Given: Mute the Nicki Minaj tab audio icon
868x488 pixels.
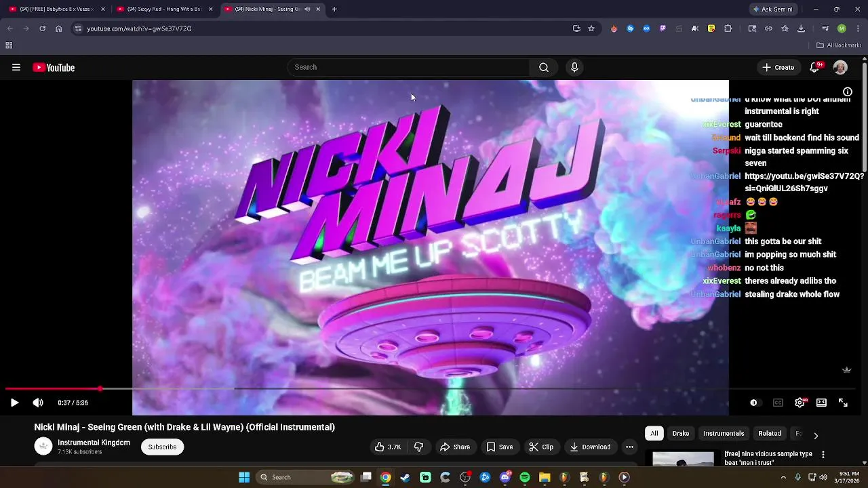Looking at the screenshot, I should pyautogui.click(x=307, y=9).
